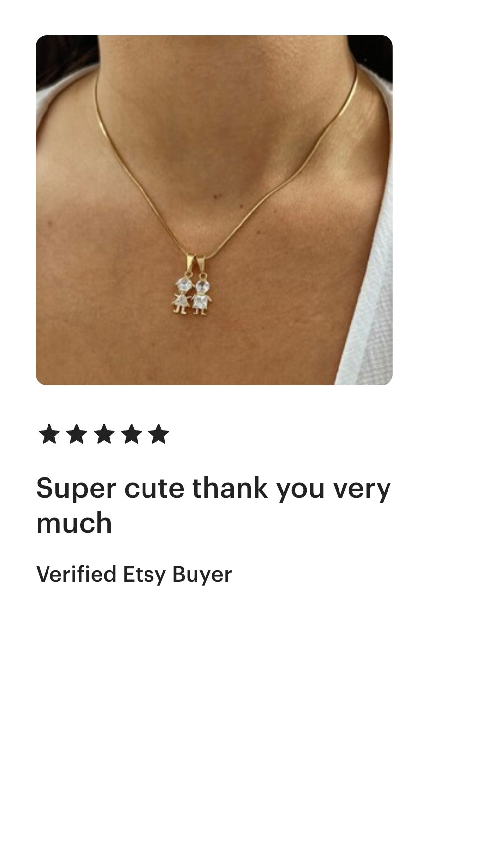Click the fifth rating star
The height and width of the screenshot is (868, 485).
click(158, 434)
